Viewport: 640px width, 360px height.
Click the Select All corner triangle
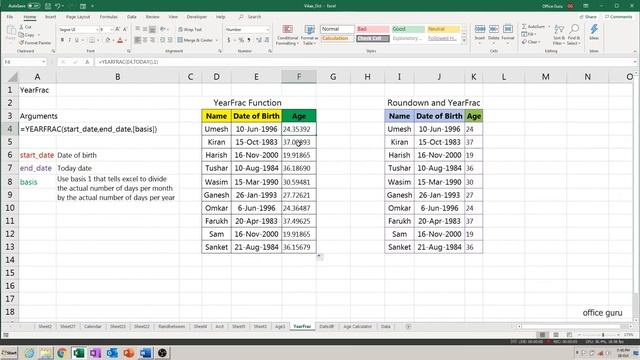point(13,77)
